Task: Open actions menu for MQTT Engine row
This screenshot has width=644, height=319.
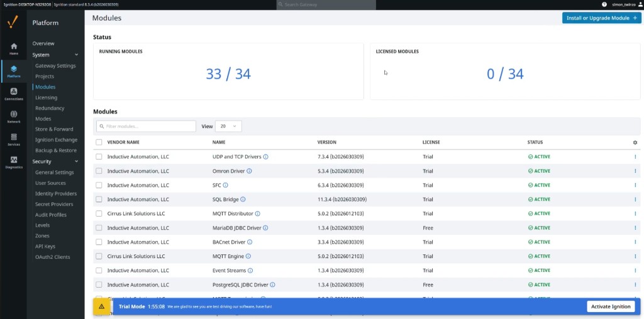Action: click(x=635, y=256)
